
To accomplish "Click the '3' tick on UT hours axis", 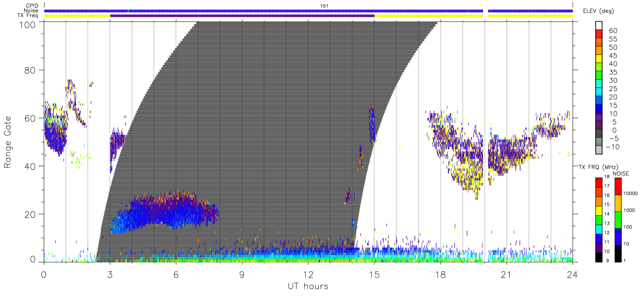I will click(110, 274).
